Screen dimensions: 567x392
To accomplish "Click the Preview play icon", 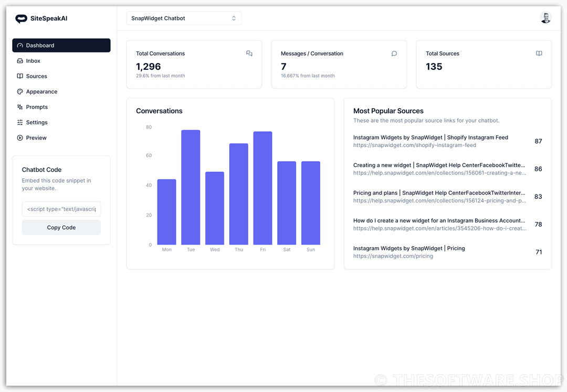I will [x=20, y=137].
